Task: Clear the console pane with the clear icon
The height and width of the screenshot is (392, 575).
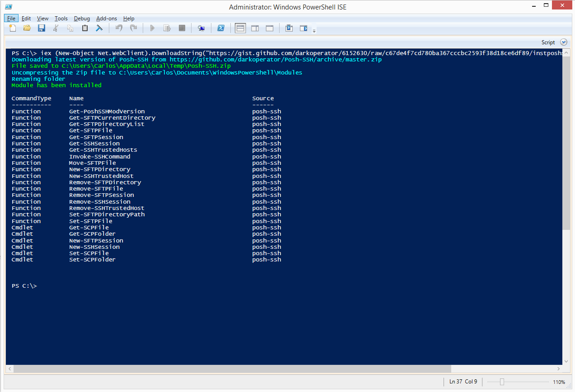Action: [x=99, y=28]
